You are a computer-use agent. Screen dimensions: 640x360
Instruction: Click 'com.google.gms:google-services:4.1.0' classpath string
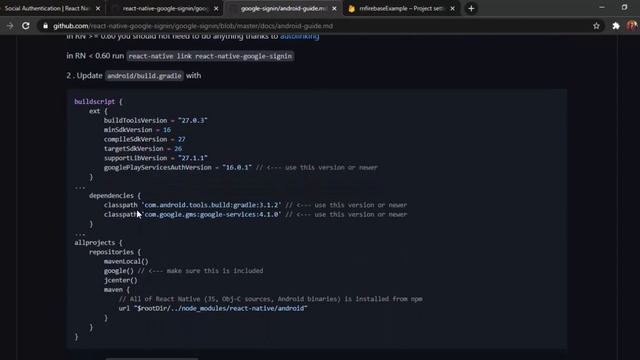click(x=211, y=214)
